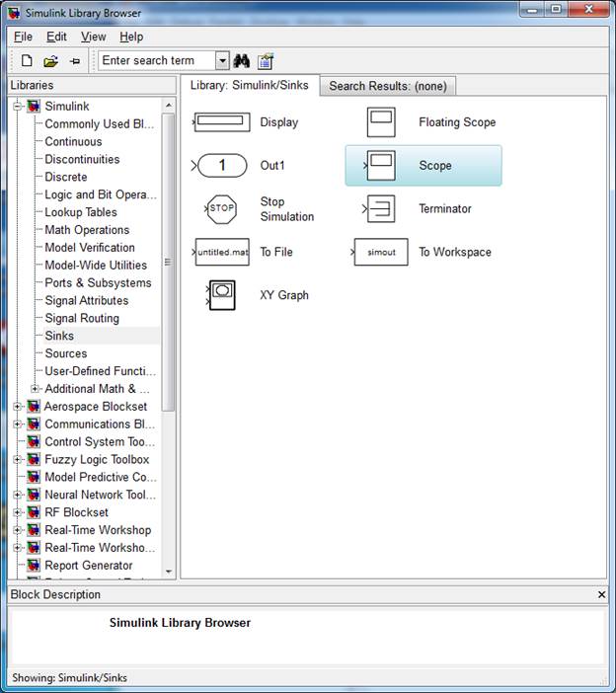The image size is (616, 693).
Task: Click the Libraries scrollbar down arrow
Action: tap(168, 572)
